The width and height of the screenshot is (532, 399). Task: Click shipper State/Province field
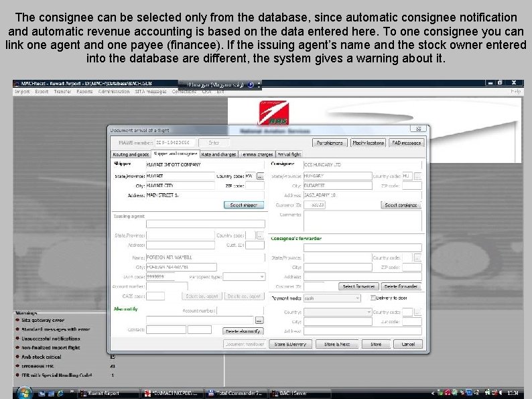[x=180, y=176]
